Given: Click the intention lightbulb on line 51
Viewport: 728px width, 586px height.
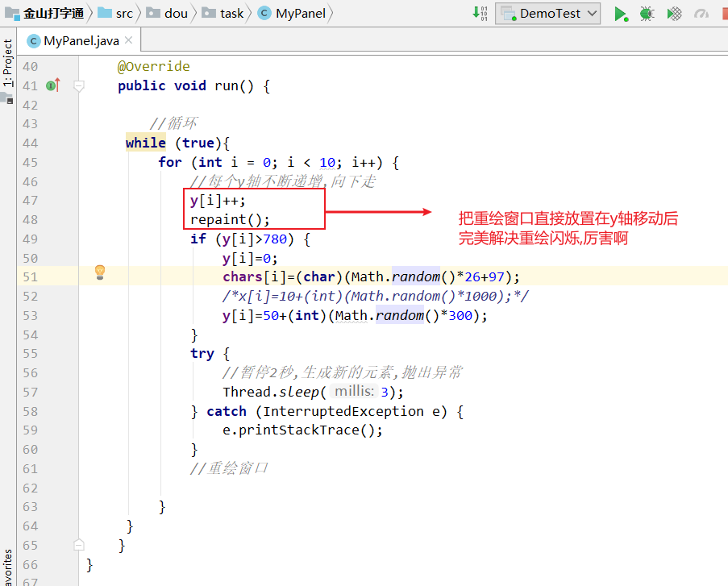Looking at the screenshot, I should point(100,272).
